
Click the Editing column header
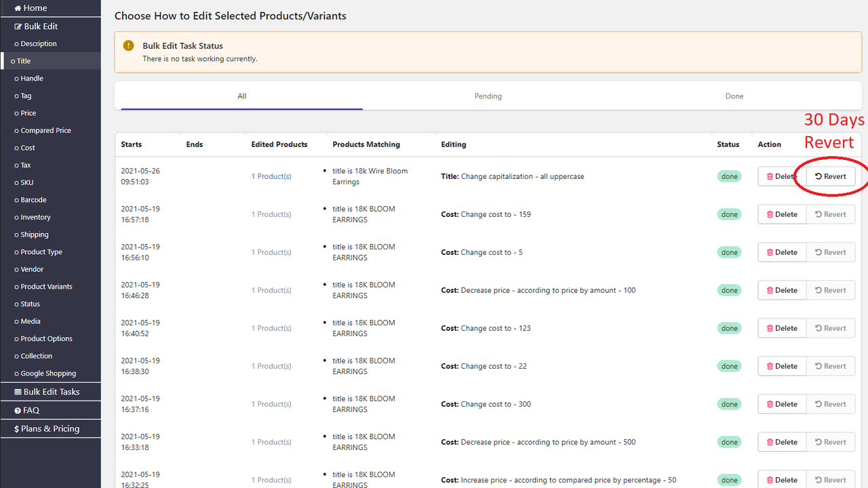pyautogui.click(x=454, y=144)
